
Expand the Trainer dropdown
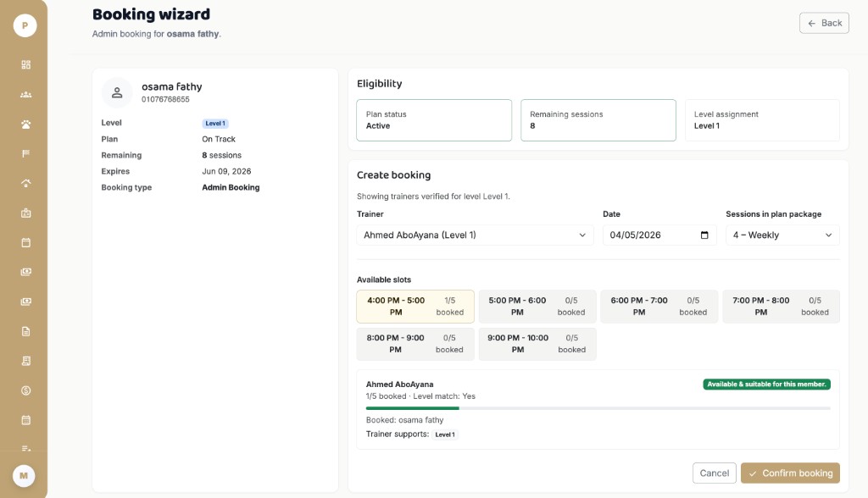[475, 235]
